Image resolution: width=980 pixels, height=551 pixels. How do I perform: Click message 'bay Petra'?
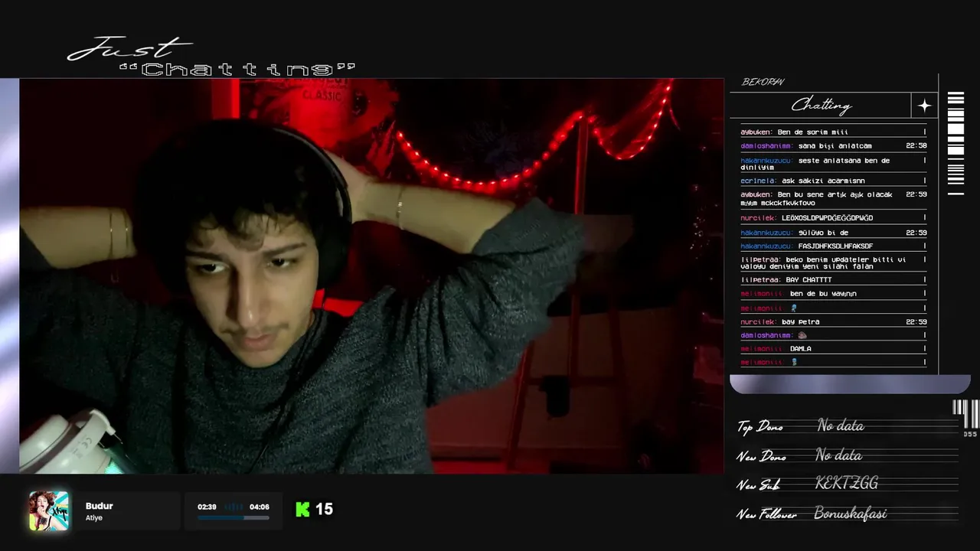click(x=800, y=322)
